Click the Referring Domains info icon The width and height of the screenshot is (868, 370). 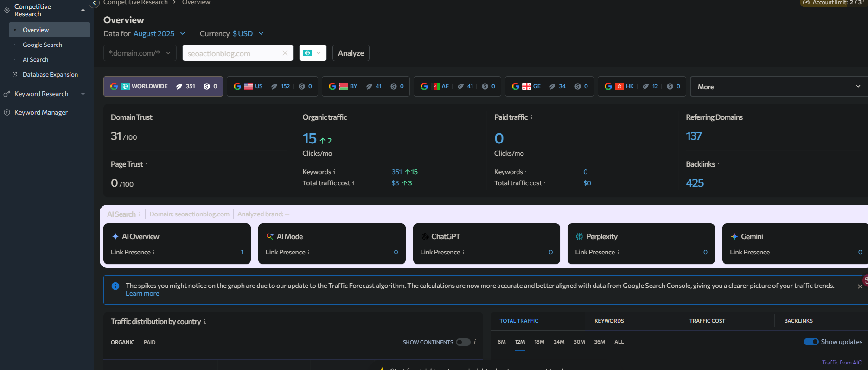(x=747, y=117)
